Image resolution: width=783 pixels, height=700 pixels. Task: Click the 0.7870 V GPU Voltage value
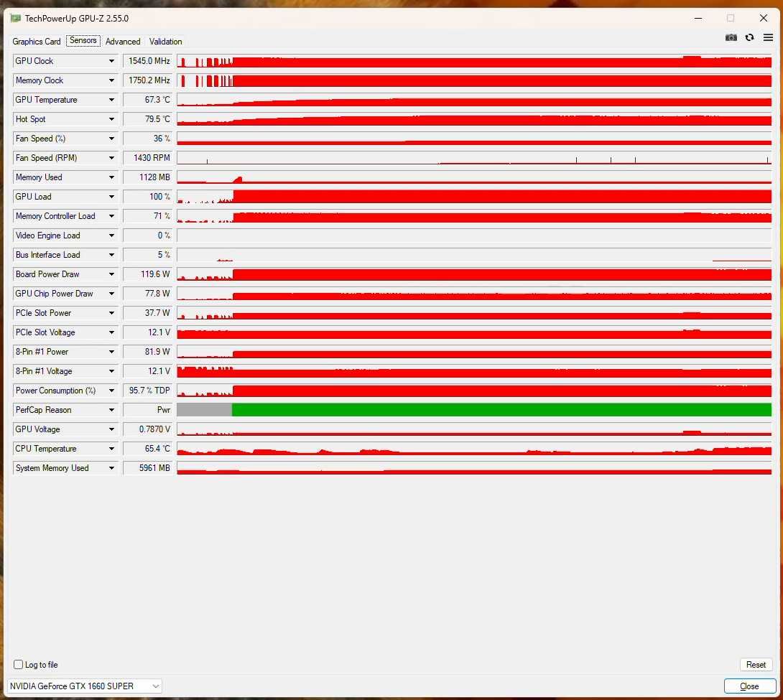148,429
